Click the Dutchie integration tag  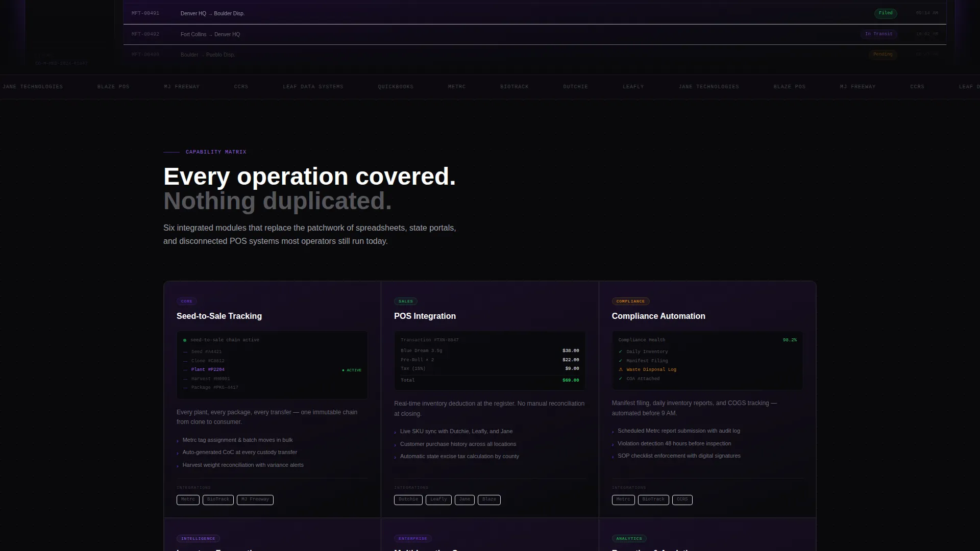coord(408,500)
